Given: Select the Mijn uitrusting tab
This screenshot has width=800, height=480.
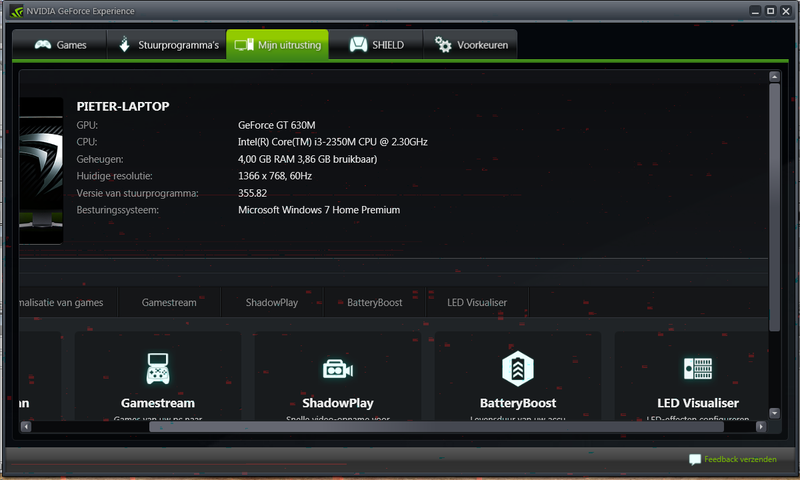Looking at the screenshot, I should [278, 45].
